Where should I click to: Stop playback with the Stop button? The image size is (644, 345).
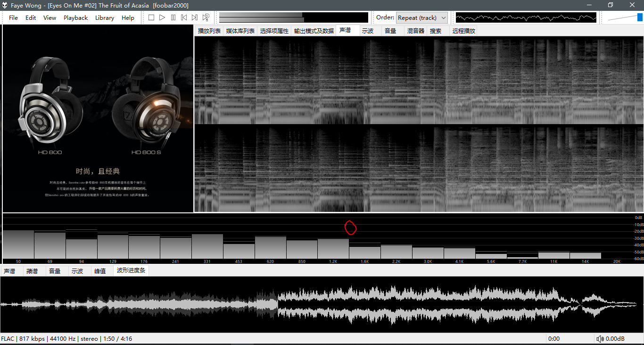point(151,17)
